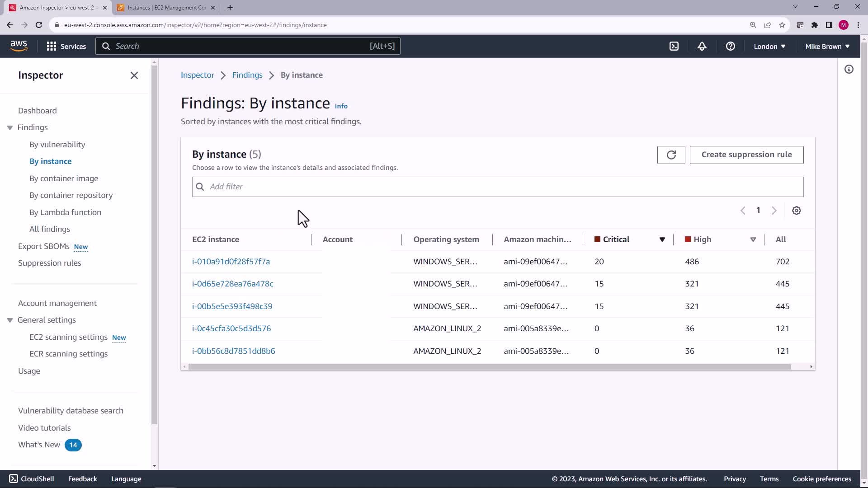
Task: Open the Services grid menu
Action: (66, 46)
